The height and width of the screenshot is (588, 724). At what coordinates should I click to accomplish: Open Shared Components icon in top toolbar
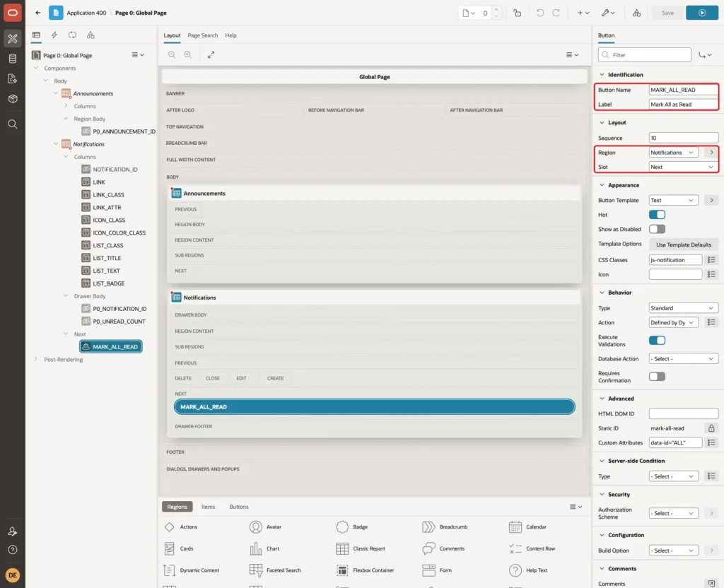pos(636,13)
